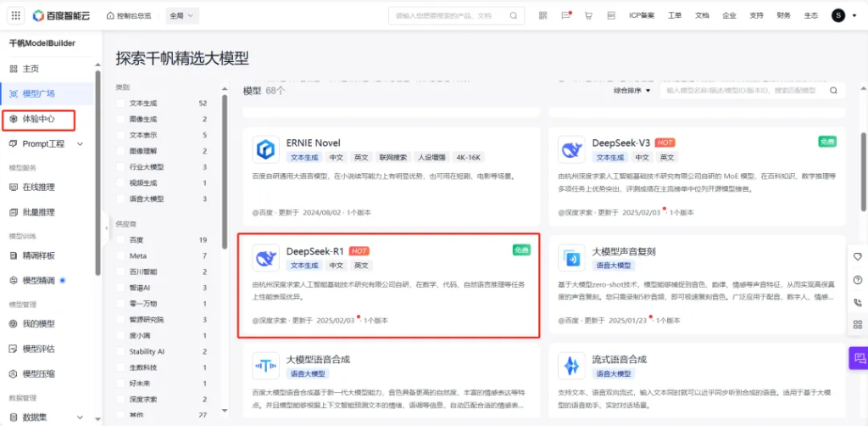Click the S user avatar
Viewport: 868px width, 426px height.
pos(838,15)
